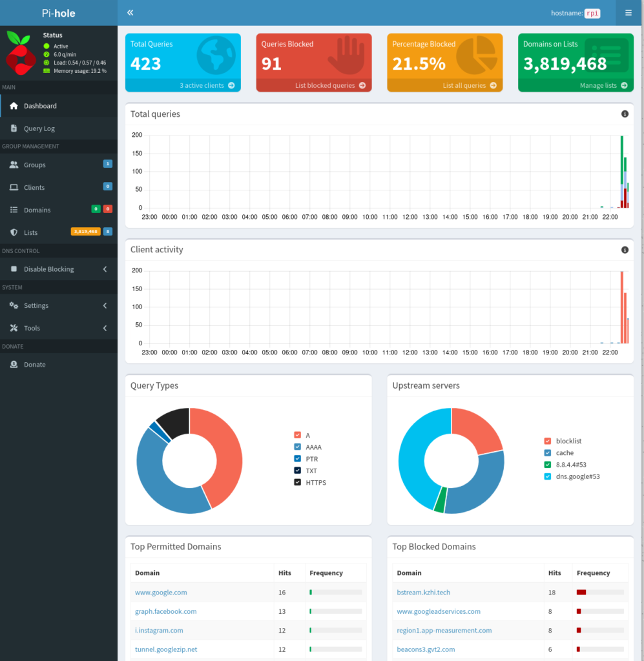Open the Clients section
Screen dimensions: 644x661
click(14, 187)
